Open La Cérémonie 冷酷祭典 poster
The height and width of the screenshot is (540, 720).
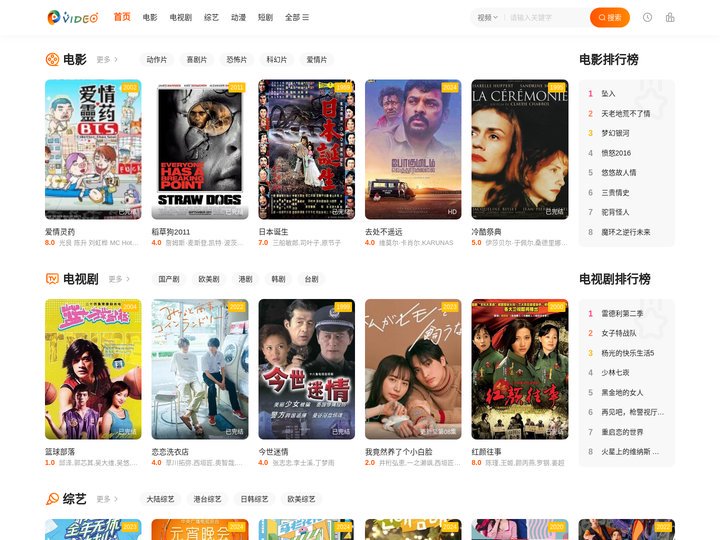coord(520,149)
